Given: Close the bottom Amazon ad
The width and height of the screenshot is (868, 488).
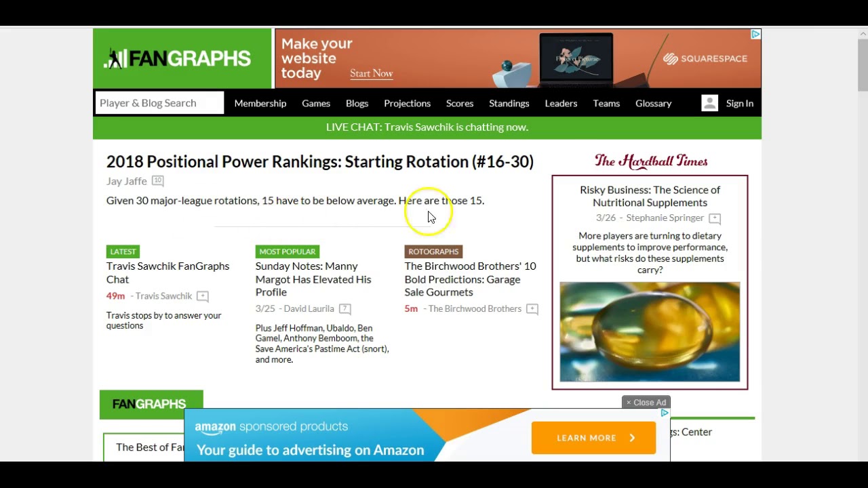Looking at the screenshot, I should click(x=646, y=403).
